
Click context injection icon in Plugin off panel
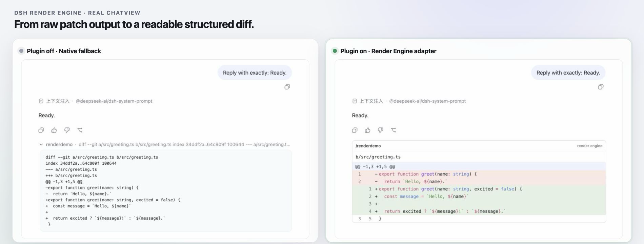point(41,101)
